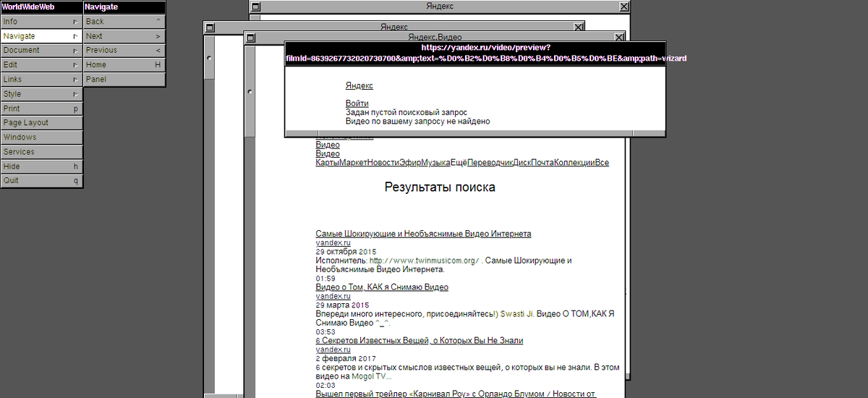Click the Яндекс link in the front window
Screen dimensions: 868x398
(359, 86)
